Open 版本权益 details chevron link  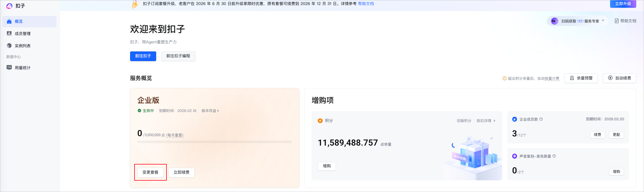pyautogui.click(x=210, y=111)
